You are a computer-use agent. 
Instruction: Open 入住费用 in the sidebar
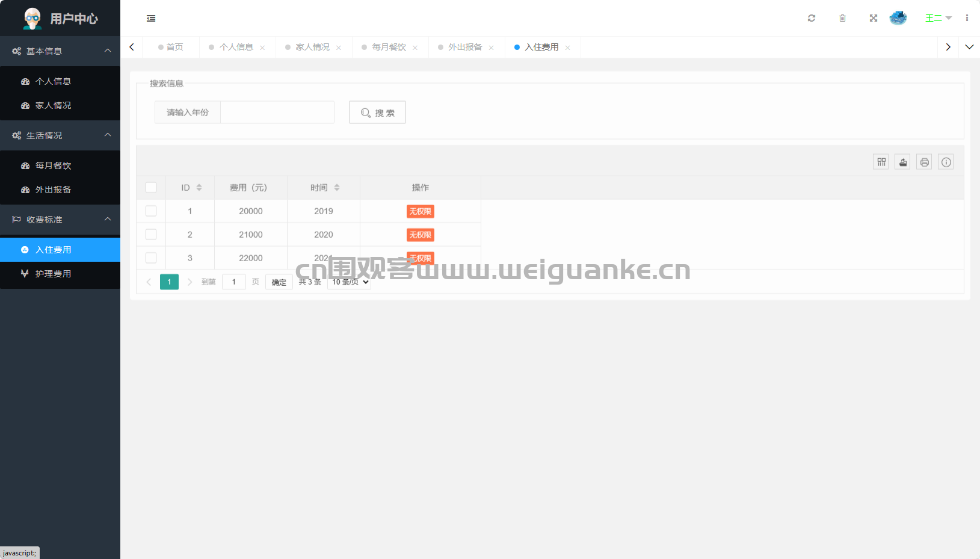click(60, 250)
